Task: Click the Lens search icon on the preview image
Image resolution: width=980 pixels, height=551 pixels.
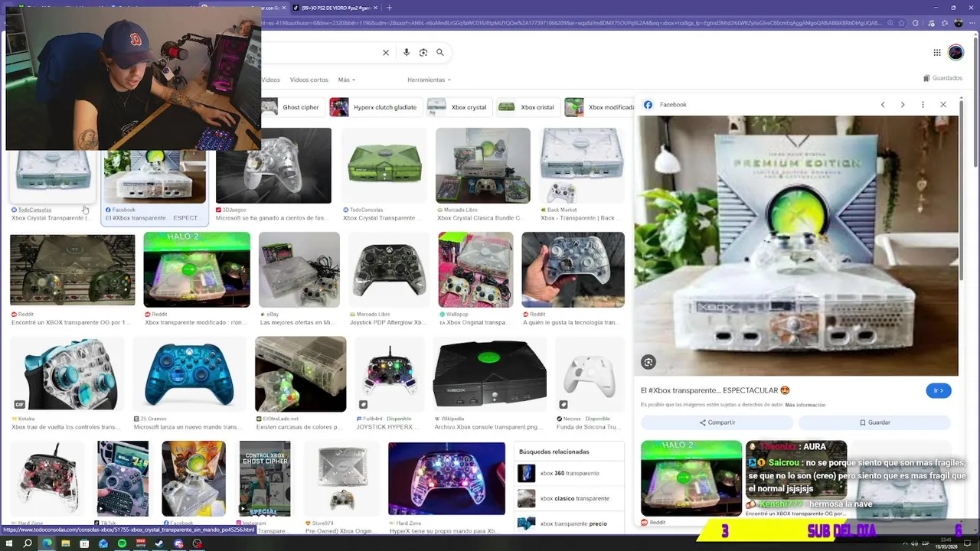Action: [648, 362]
